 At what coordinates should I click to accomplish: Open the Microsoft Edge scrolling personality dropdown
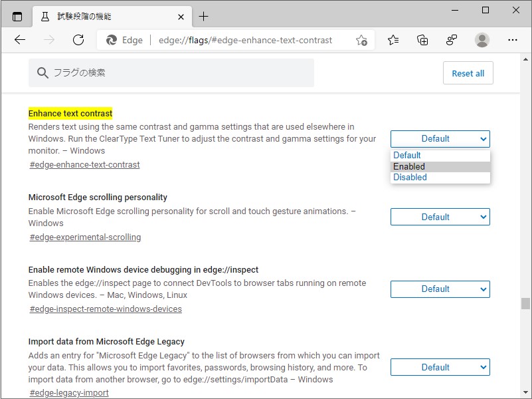[x=440, y=217]
